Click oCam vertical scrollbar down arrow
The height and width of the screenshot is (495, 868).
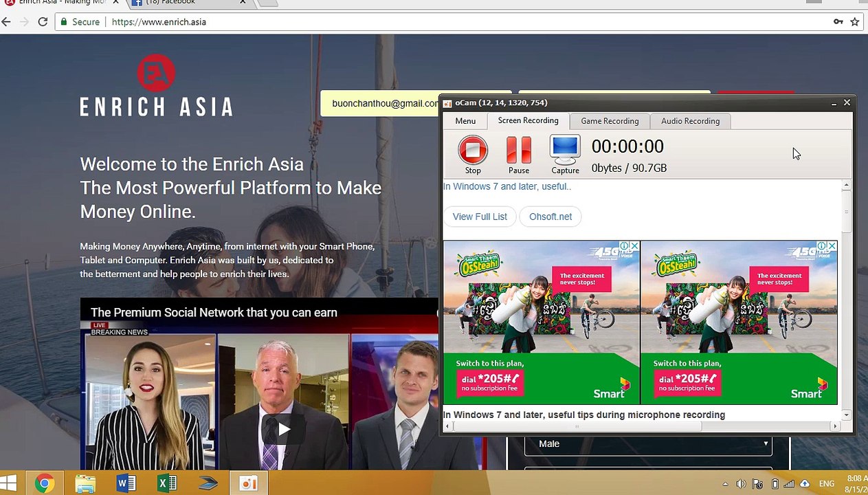tap(846, 415)
